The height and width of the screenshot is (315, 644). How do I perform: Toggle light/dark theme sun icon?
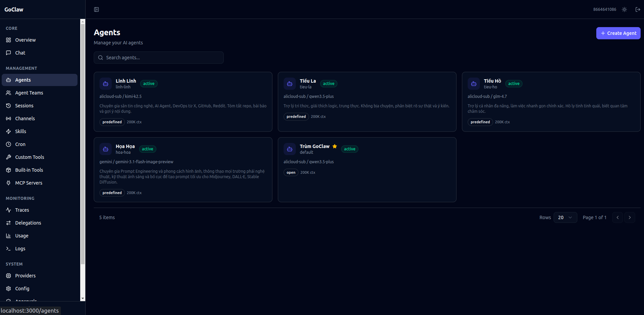click(624, 9)
